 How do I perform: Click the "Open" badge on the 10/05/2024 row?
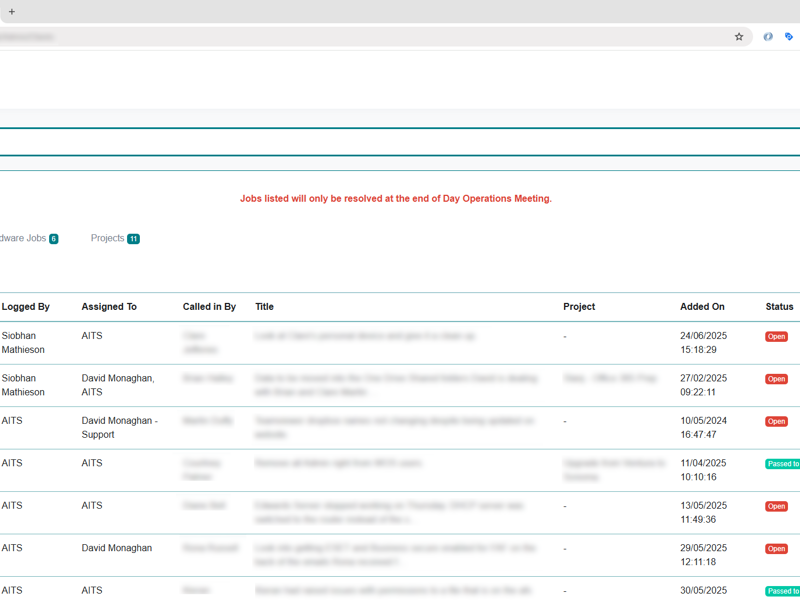pyautogui.click(x=776, y=421)
